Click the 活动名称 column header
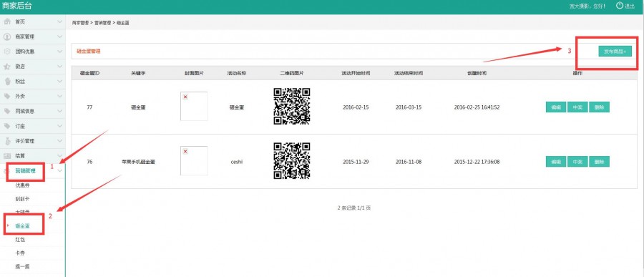Viewport: 644px width, 277px height. (x=237, y=73)
